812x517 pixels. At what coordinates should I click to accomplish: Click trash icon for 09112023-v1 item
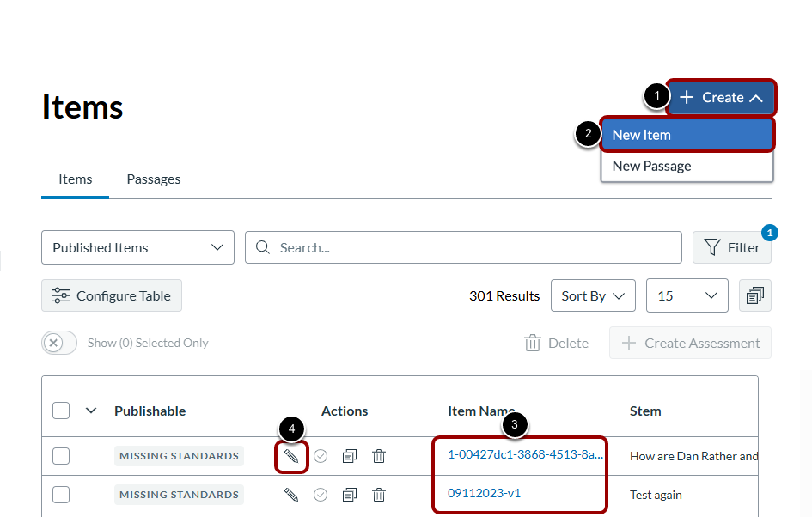(379, 495)
